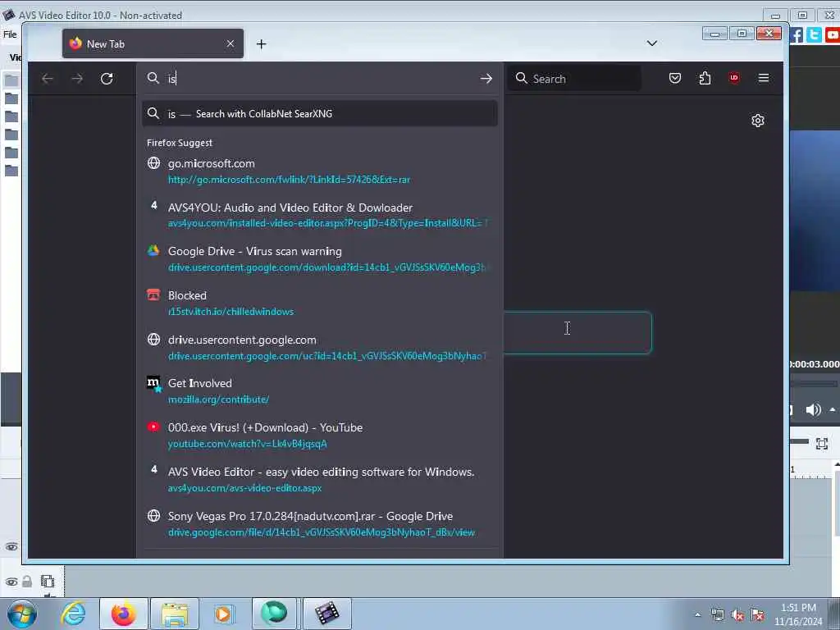The image size is (840, 630).
Task: Search 'is' with CollabNet SearXNG
Action: [x=319, y=113]
